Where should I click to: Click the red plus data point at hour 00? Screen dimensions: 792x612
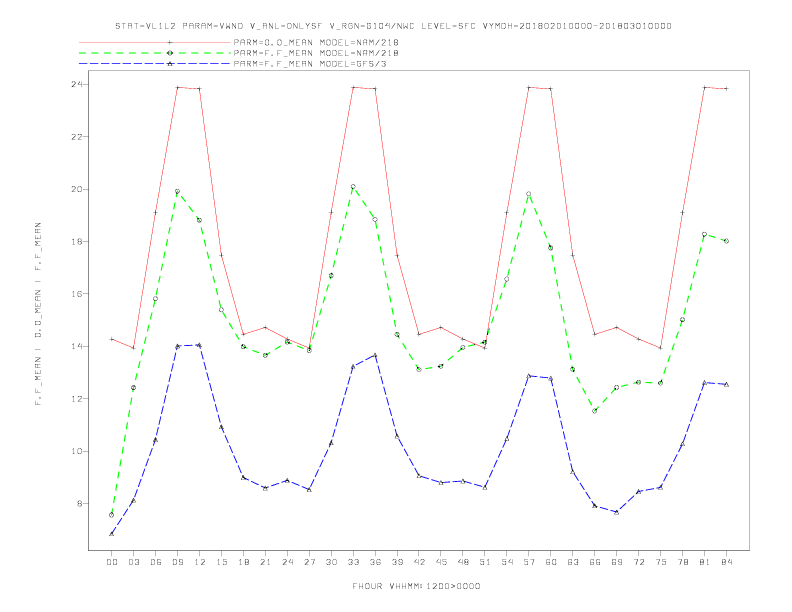[112, 339]
